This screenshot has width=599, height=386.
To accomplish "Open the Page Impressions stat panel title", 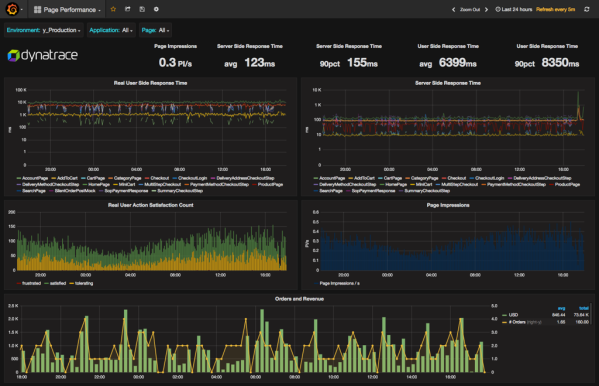I will pos(175,46).
